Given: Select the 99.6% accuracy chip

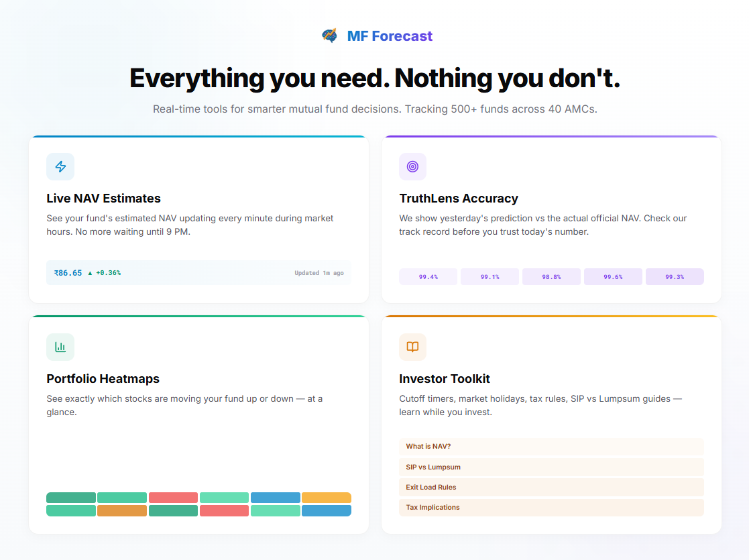Looking at the screenshot, I should click(613, 277).
